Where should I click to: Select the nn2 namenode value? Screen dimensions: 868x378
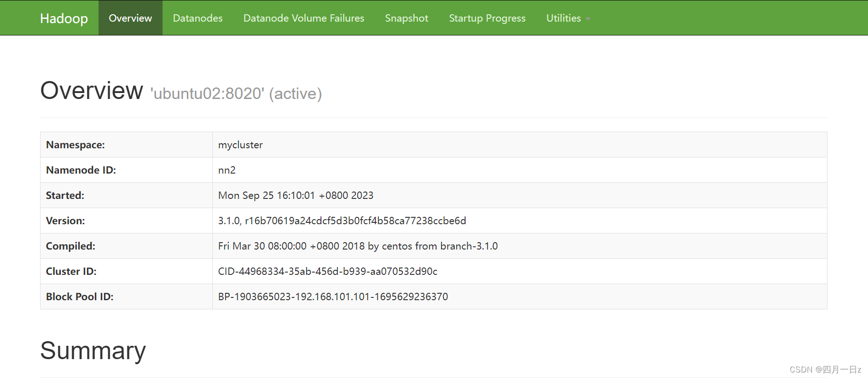point(227,170)
